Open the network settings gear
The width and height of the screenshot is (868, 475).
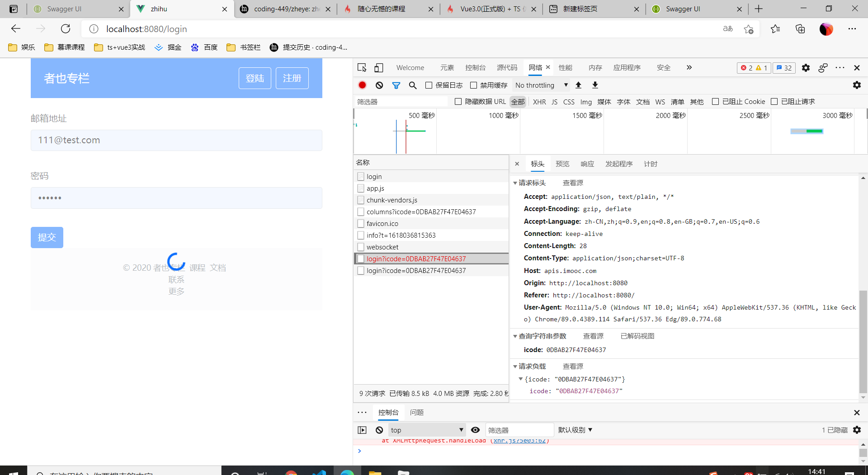coord(857,85)
